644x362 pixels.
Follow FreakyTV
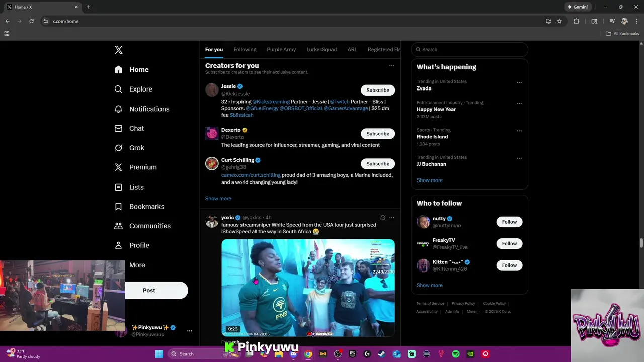pos(509,243)
